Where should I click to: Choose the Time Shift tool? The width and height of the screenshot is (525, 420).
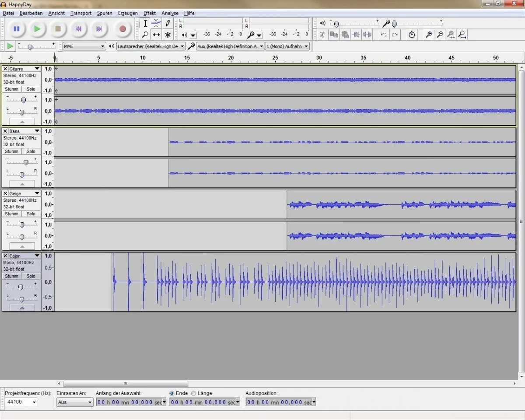tap(156, 35)
